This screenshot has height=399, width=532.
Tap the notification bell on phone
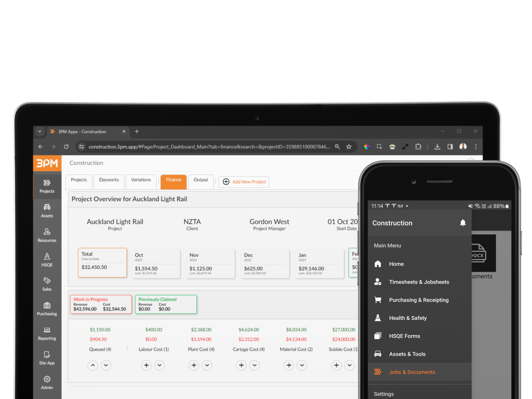[x=463, y=223]
